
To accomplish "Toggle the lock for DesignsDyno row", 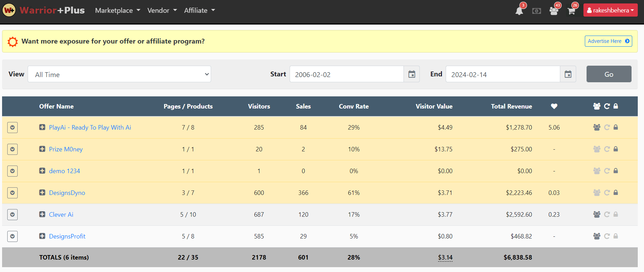I will pyautogui.click(x=616, y=193).
